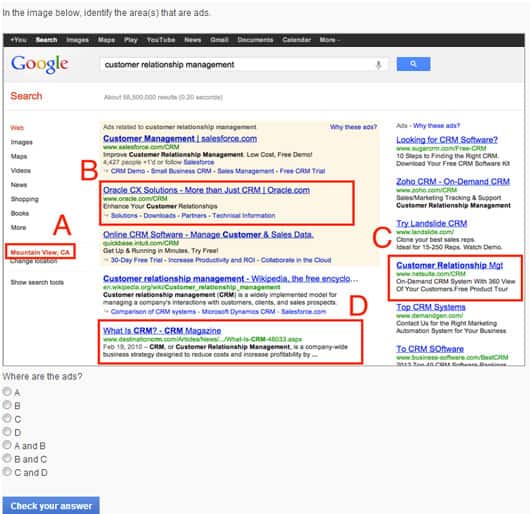Open Customer Relationship Mgt netsuite ad
Image resolution: width=530 pixels, height=514 pixels.
[450, 265]
